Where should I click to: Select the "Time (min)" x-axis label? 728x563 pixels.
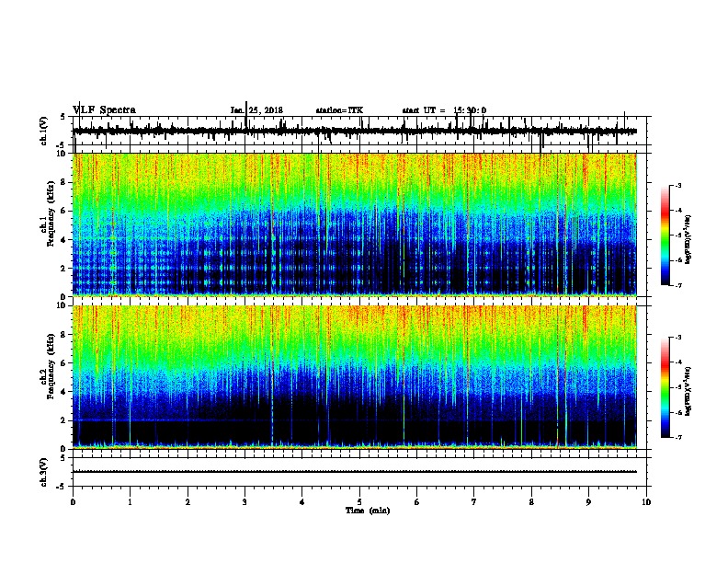368,511
